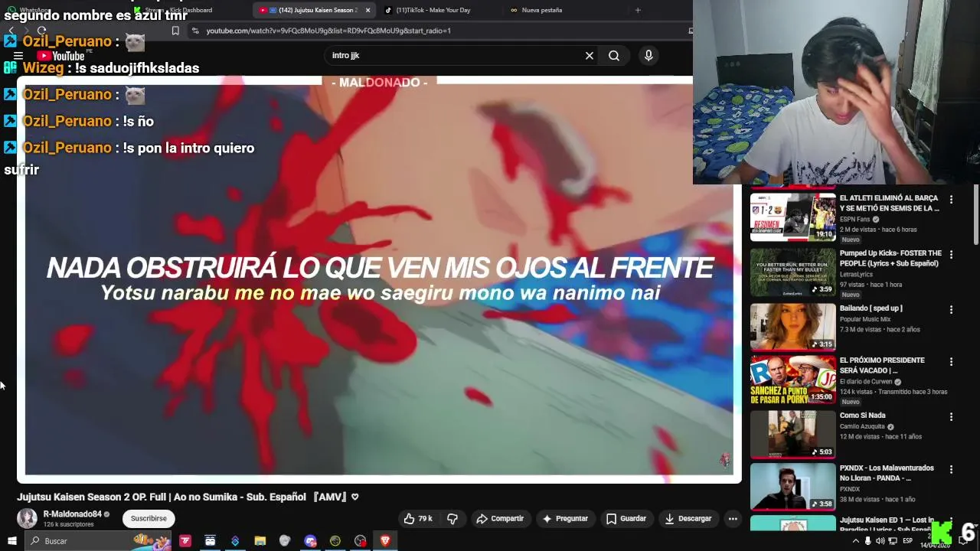The image size is (980, 551).
Task: Open options menu for Pumped Up Kicks video
Action: (951, 255)
